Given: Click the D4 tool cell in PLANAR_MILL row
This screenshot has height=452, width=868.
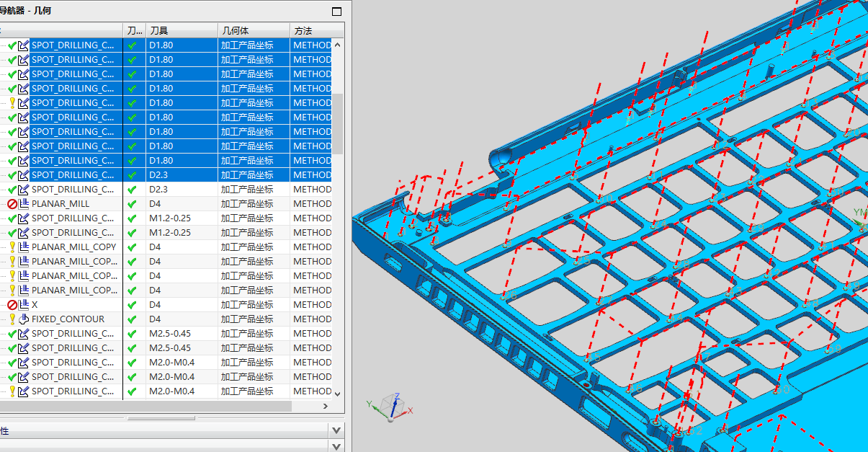Looking at the screenshot, I should [155, 204].
